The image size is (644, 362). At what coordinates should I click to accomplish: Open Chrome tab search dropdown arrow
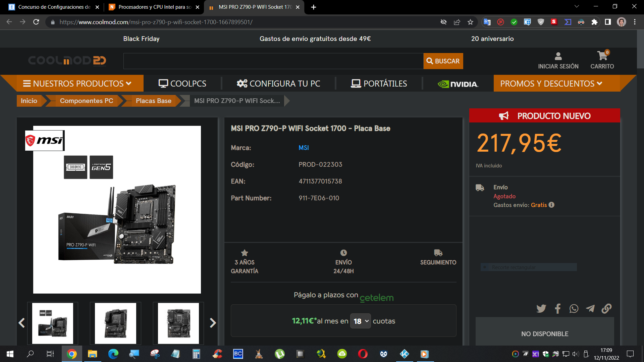click(577, 7)
